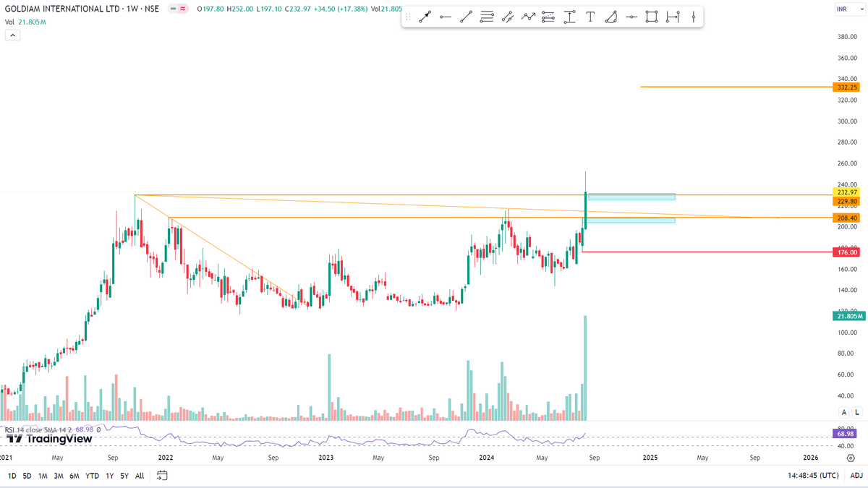The image size is (868, 488).
Task: Select the horizontal line tool
Action: 631,17
